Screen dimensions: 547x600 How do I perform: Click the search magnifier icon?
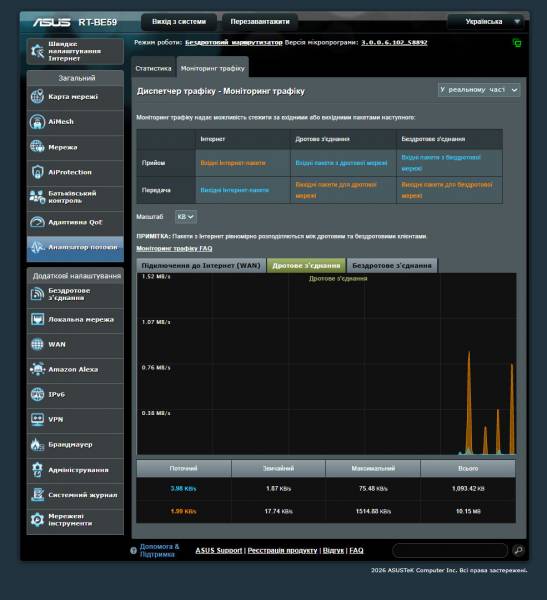point(518,550)
